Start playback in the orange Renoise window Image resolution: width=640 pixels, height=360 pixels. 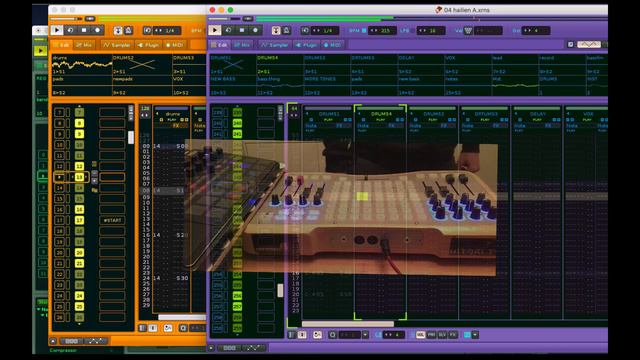point(57,30)
